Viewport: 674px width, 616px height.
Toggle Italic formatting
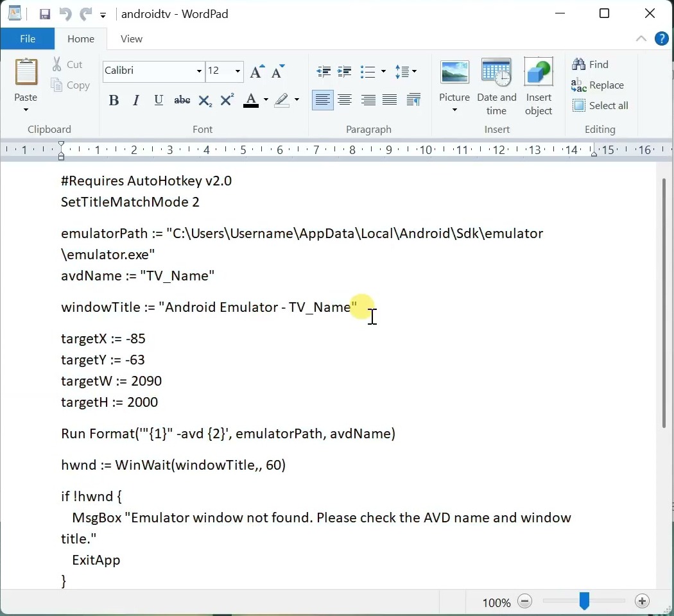136,100
